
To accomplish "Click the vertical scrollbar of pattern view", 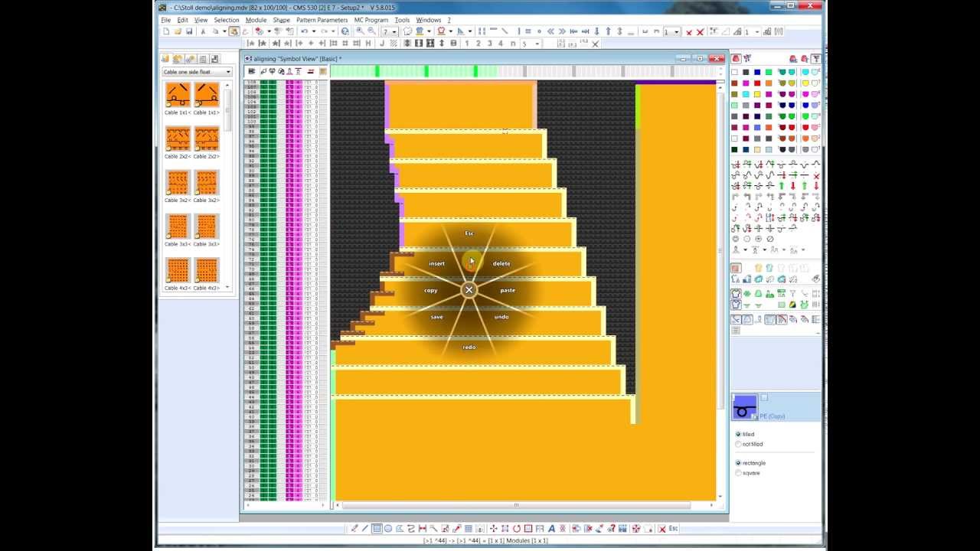I will point(720,250).
